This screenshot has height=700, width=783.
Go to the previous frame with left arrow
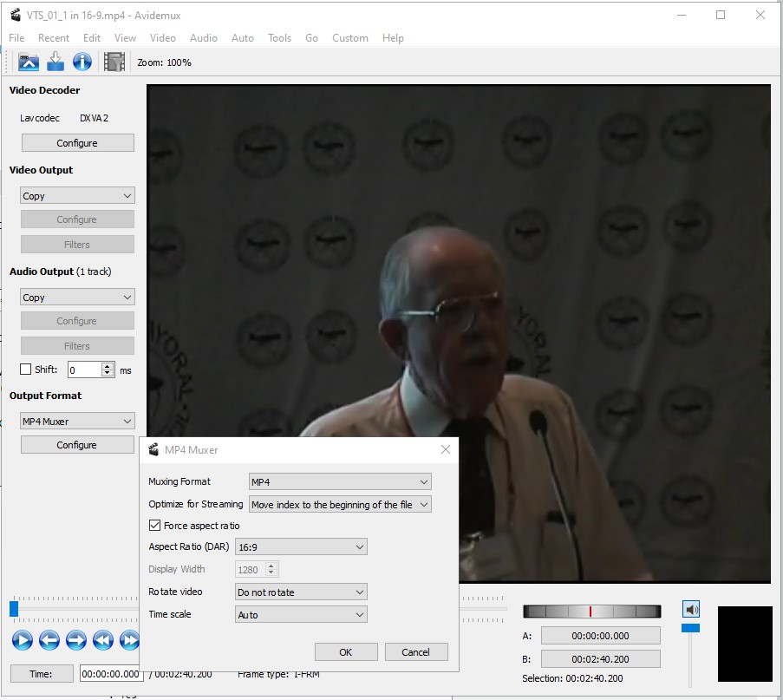(x=49, y=640)
